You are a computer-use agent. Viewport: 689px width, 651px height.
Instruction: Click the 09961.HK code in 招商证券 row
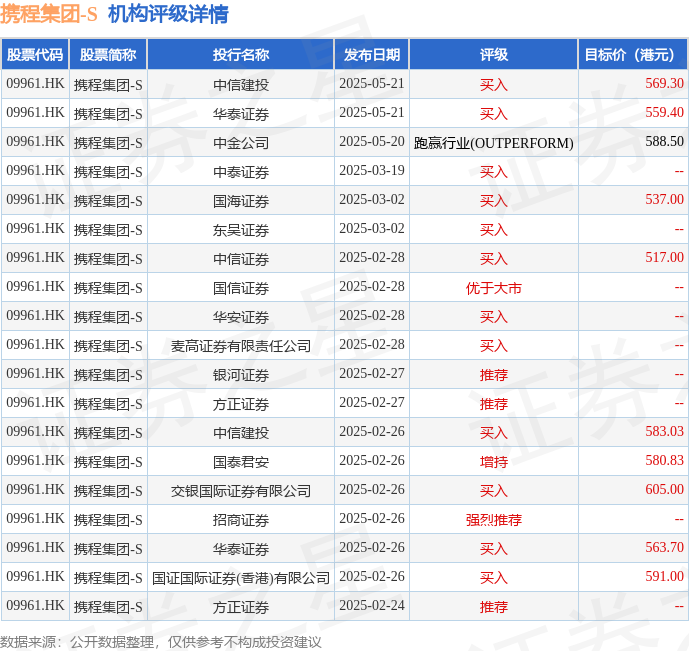click(x=35, y=518)
